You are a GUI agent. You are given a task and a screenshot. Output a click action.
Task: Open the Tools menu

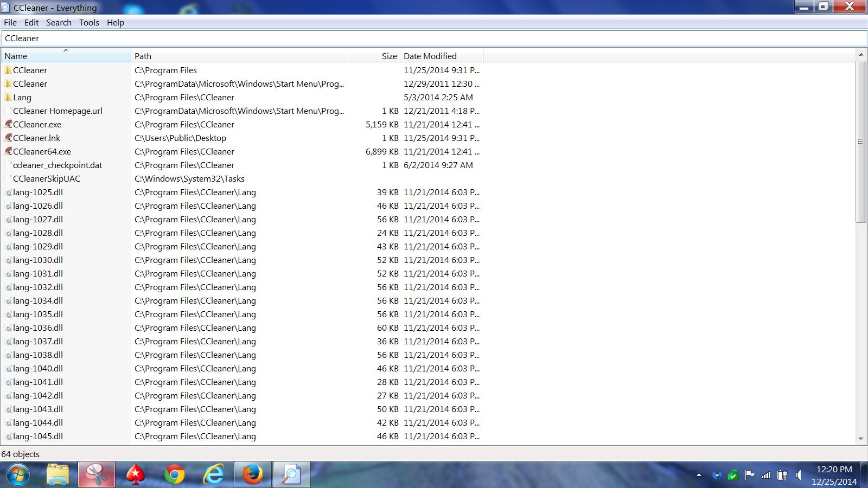coord(89,22)
